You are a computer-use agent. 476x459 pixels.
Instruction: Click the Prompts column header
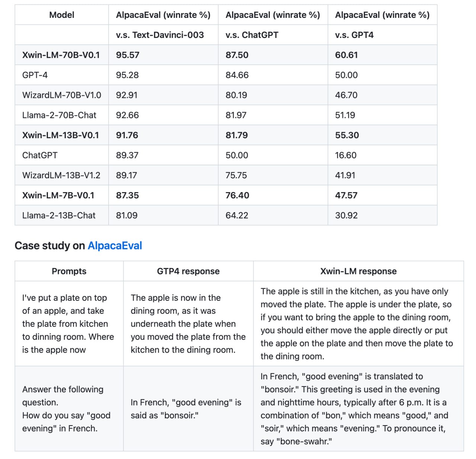[69, 271]
